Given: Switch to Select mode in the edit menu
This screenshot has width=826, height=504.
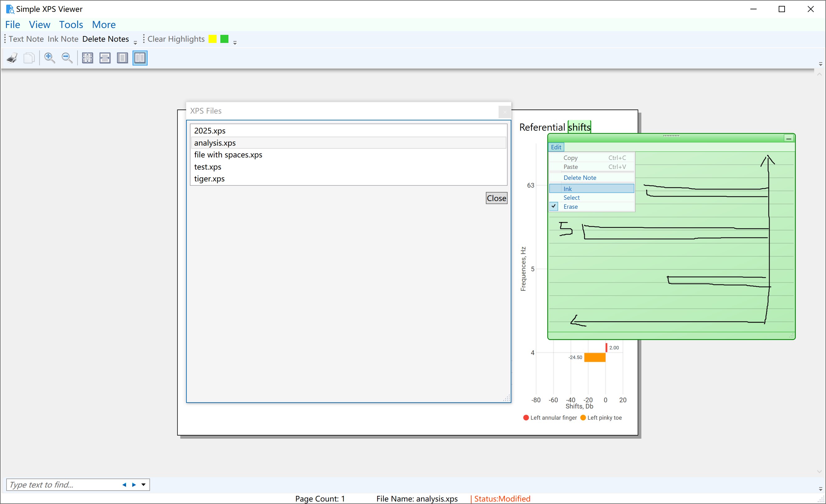Looking at the screenshot, I should pyautogui.click(x=571, y=197).
